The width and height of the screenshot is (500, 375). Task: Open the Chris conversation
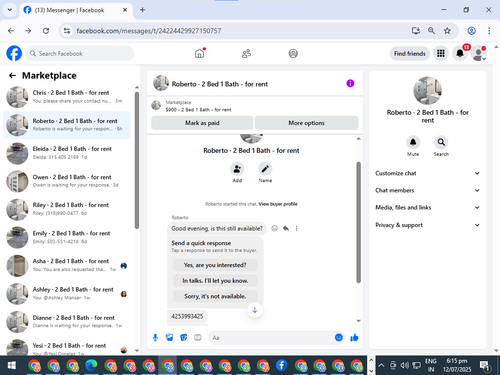(x=67, y=97)
